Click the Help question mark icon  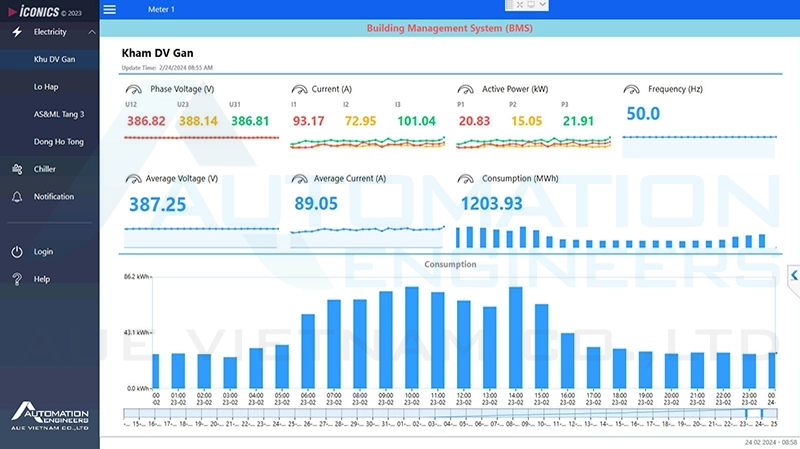(x=16, y=279)
